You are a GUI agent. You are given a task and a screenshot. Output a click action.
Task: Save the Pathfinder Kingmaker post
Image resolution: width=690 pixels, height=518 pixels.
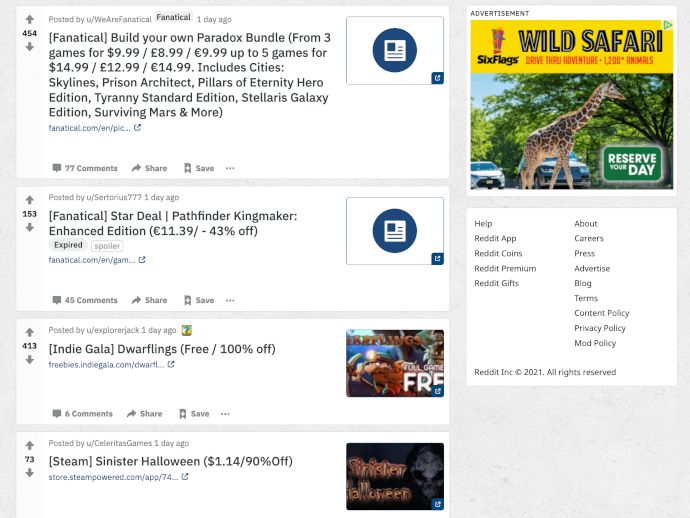pos(198,300)
